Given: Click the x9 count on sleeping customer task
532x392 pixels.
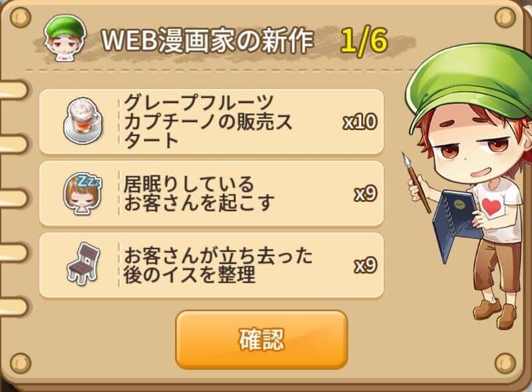Looking at the screenshot, I should [x=365, y=193].
